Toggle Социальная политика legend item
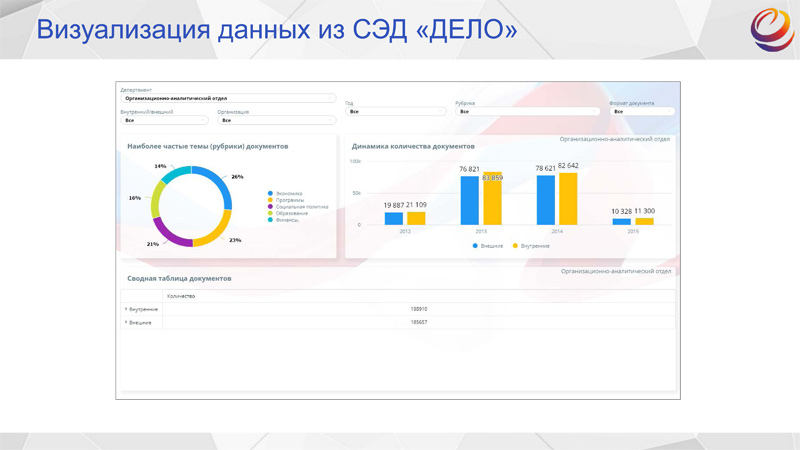800x450 pixels. [x=298, y=207]
